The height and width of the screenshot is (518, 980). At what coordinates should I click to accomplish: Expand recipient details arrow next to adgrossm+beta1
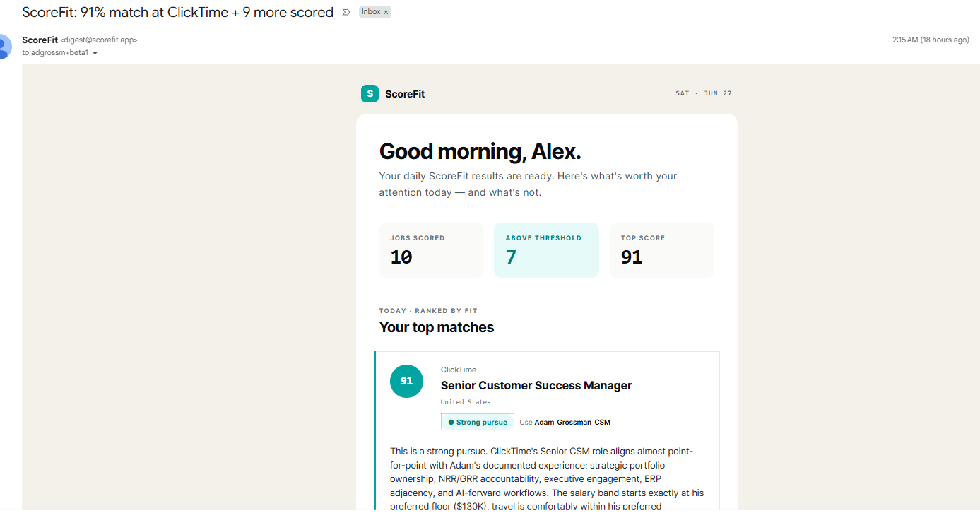click(95, 53)
